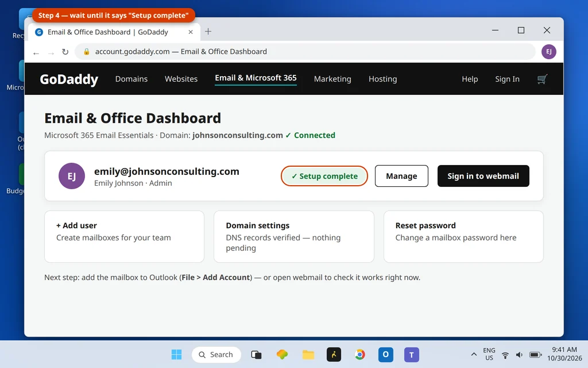
Task: Open the Add user card
Action: click(x=124, y=236)
